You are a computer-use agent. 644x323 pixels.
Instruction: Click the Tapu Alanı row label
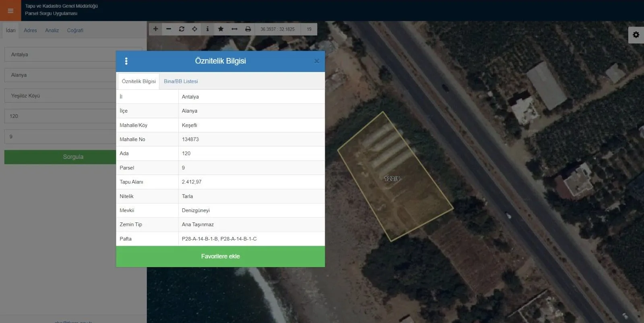131,182
